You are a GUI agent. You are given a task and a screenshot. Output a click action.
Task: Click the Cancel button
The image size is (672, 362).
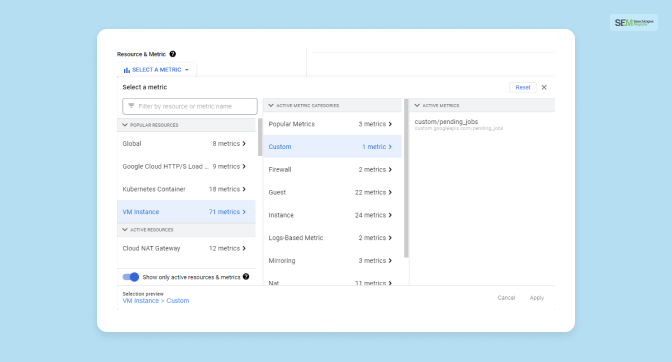506,297
